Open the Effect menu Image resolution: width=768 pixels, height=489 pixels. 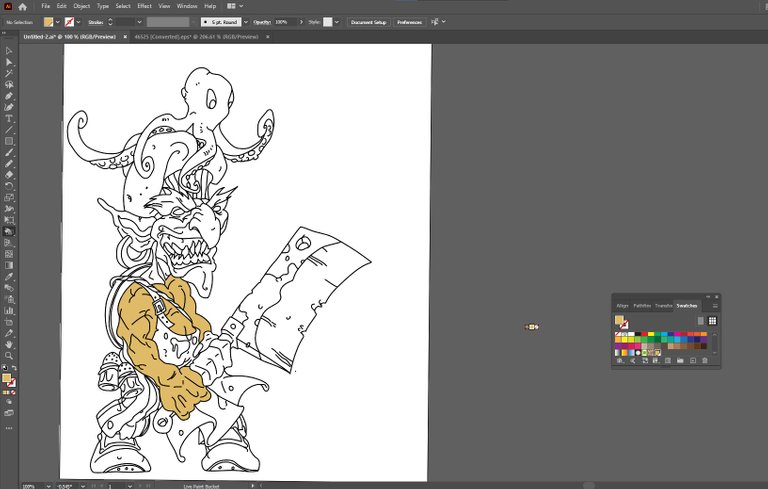(x=144, y=6)
